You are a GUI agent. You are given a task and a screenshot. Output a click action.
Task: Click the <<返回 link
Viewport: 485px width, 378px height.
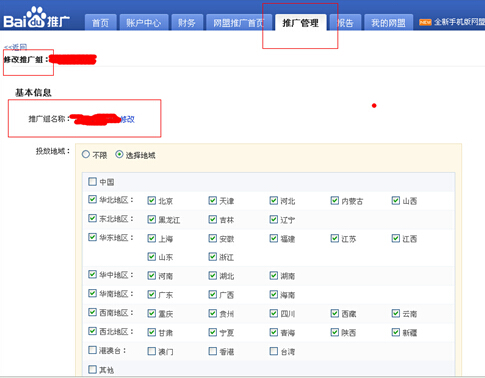coord(15,47)
